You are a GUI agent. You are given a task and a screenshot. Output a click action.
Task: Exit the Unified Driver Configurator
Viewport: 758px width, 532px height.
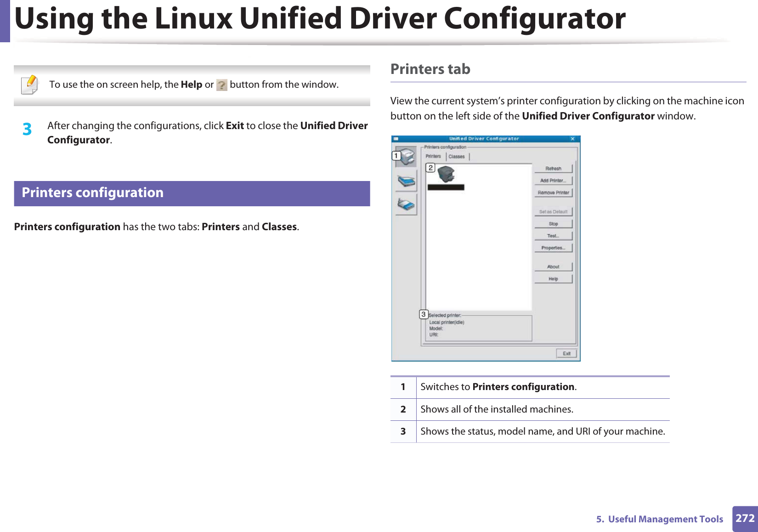point(566,353)
